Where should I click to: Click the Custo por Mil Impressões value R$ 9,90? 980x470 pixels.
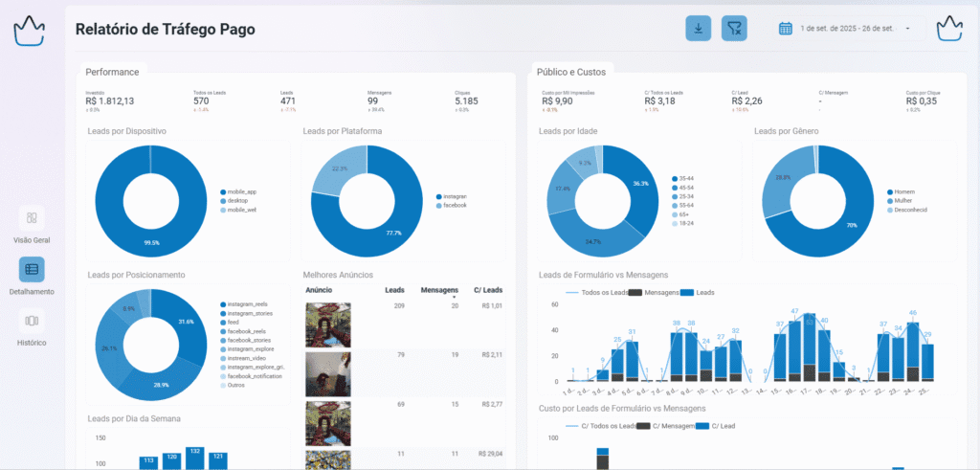pyautogui.click(x=557, y=101)
